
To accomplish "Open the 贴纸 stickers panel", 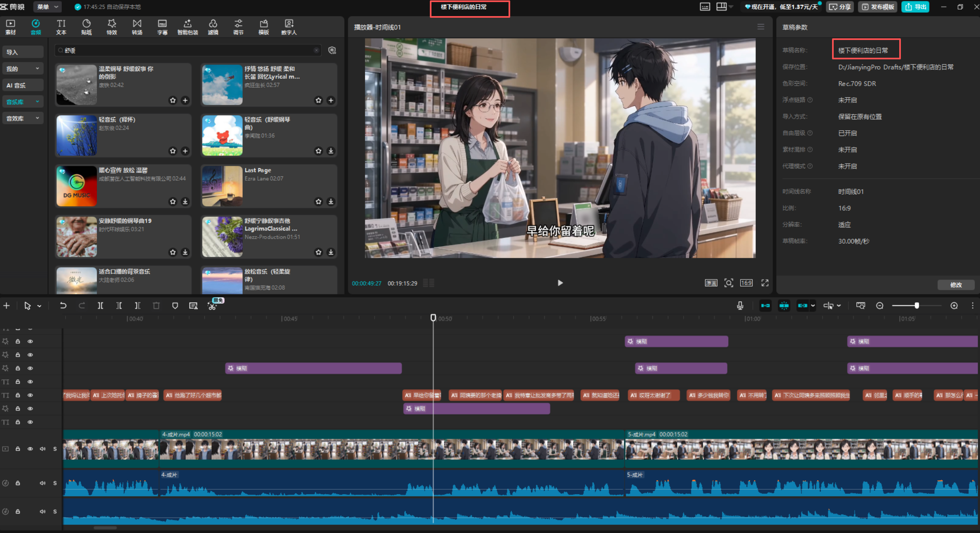I will pyautogui.click(x=87, y=27).
